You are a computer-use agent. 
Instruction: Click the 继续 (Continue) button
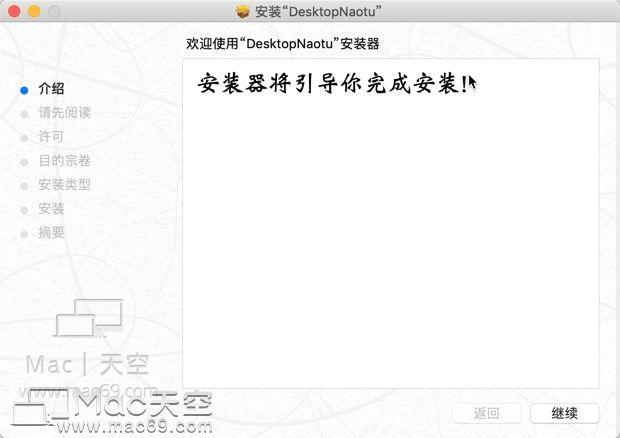(x=565, y=413)
